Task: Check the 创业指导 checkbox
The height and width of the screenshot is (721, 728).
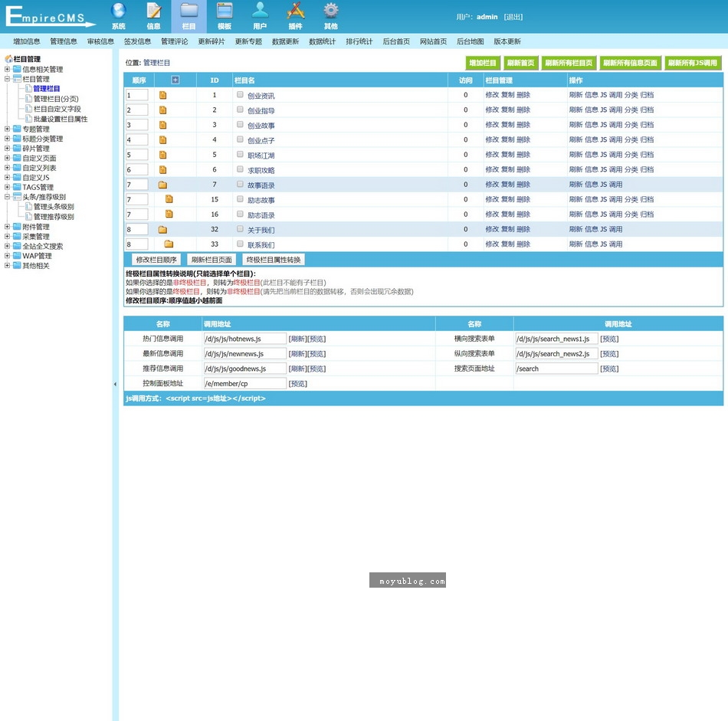Action: click(x=240, y=110)
